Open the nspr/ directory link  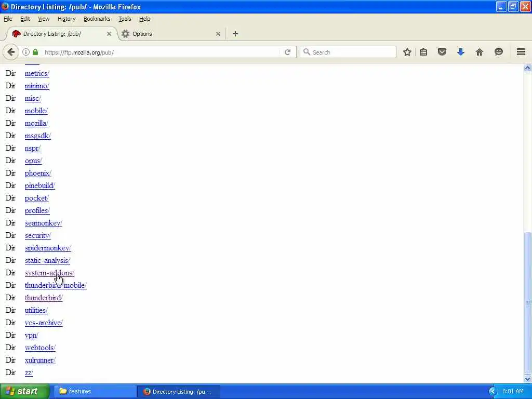[x=33, y=148]
